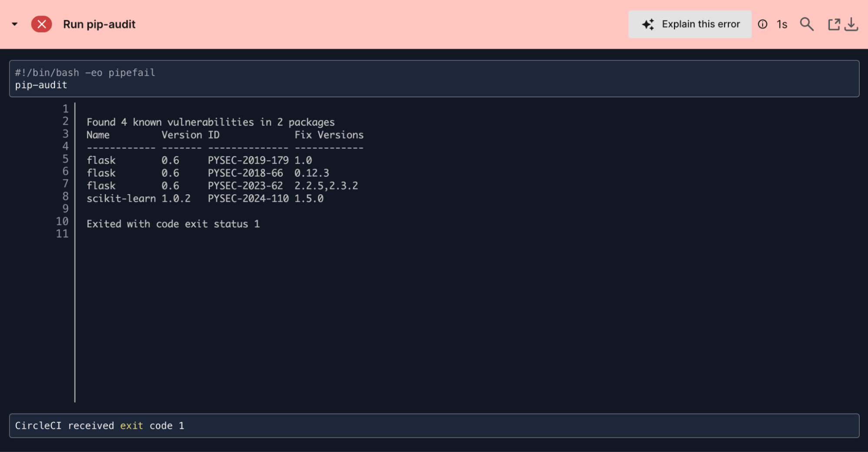
Task: Select the Exited with code status line
Action: [x=173, y=224]
